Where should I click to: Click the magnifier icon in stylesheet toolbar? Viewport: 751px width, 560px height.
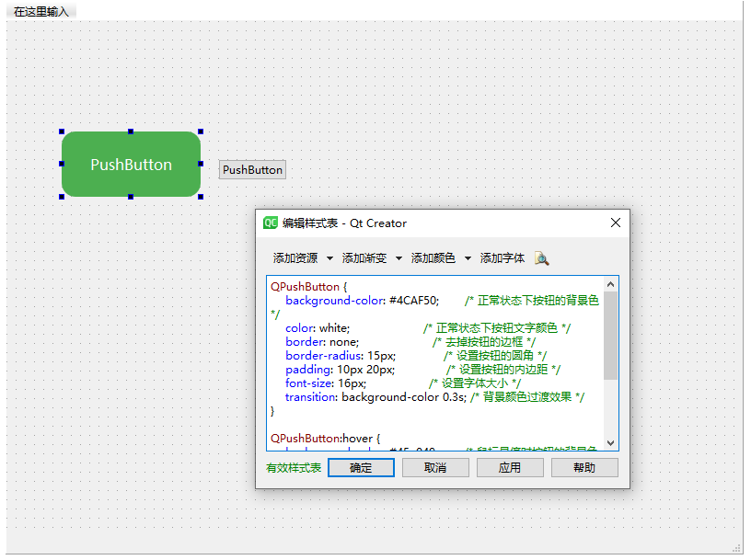pos(542,258)
